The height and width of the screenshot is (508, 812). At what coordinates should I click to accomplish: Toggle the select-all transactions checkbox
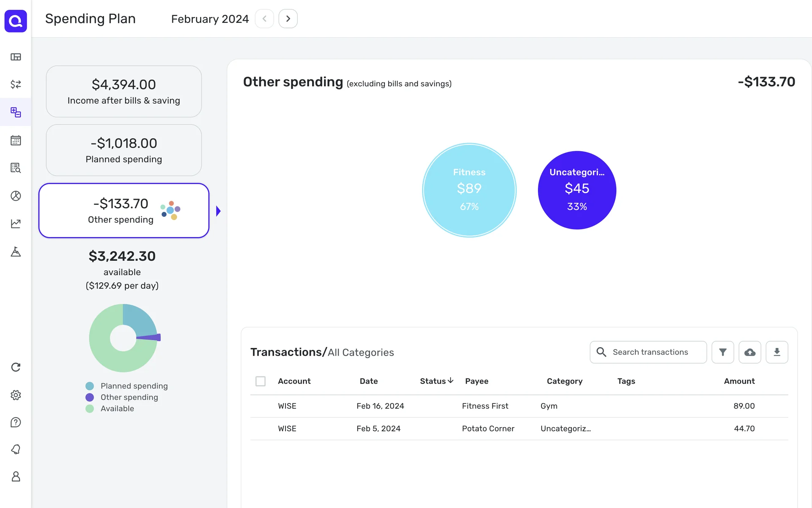[261, 381]
